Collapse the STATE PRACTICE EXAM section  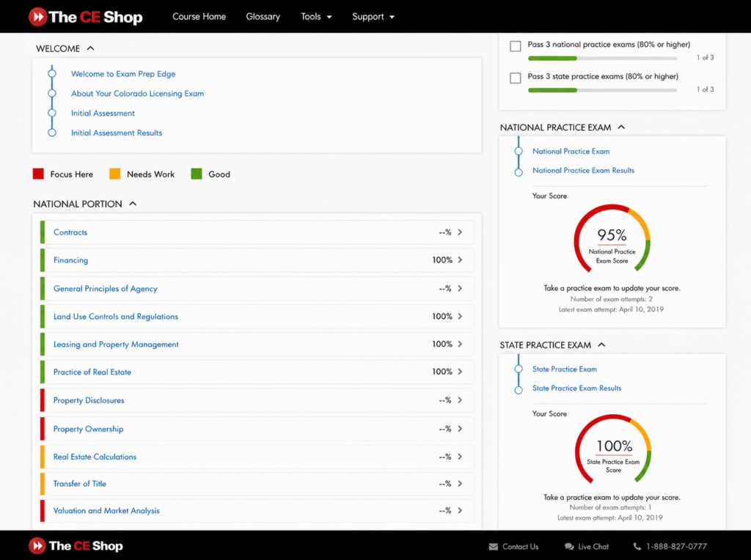click(x=602, y=345)
